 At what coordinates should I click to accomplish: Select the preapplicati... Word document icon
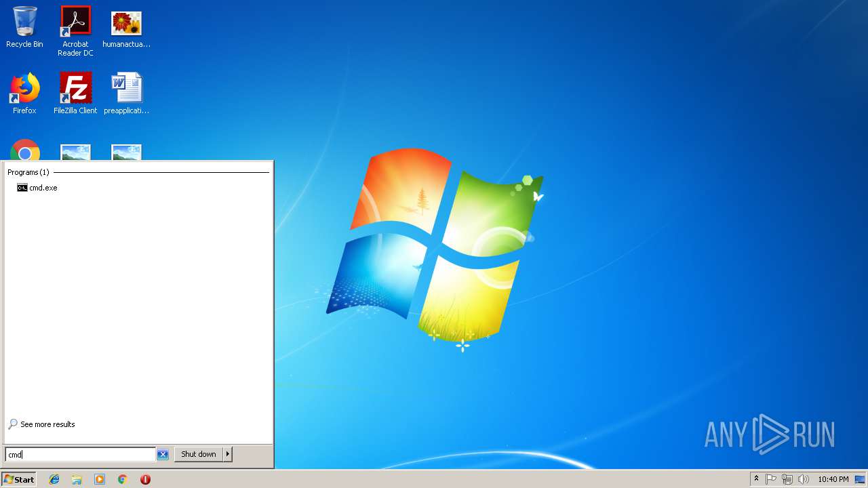click(x=126, y=94)
